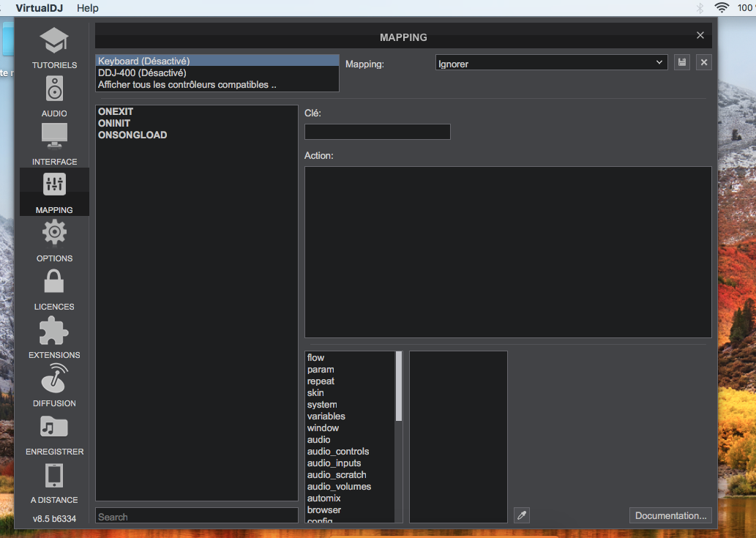Open the Interface monitor icon
This screenshot has height=538, width=756.
(54, 135)
